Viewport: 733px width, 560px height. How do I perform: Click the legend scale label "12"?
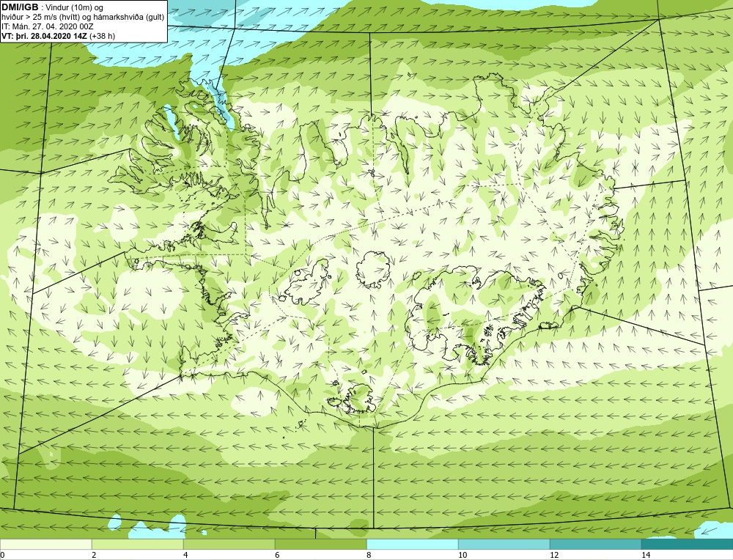pos(554,555)
